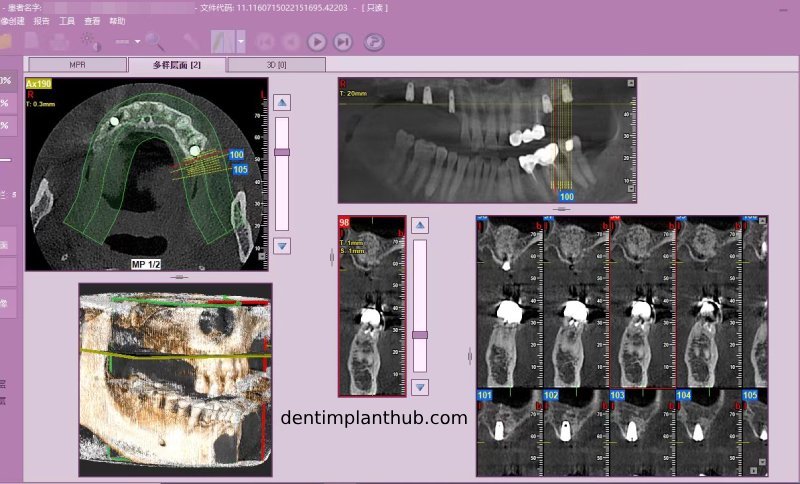
Task: Select slice marker 105 on axial view
Action: pos(240,169)
